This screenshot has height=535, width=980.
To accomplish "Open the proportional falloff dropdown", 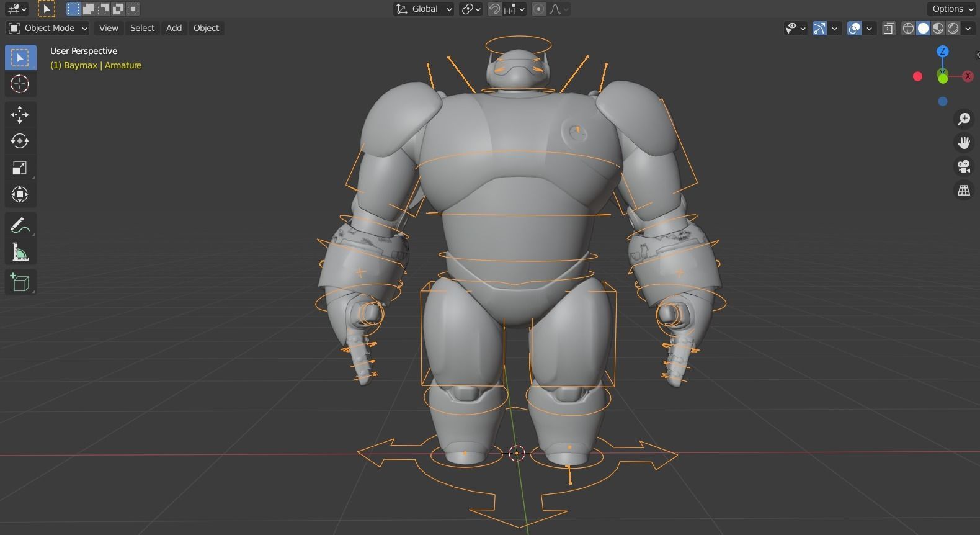I will [559, 9].
